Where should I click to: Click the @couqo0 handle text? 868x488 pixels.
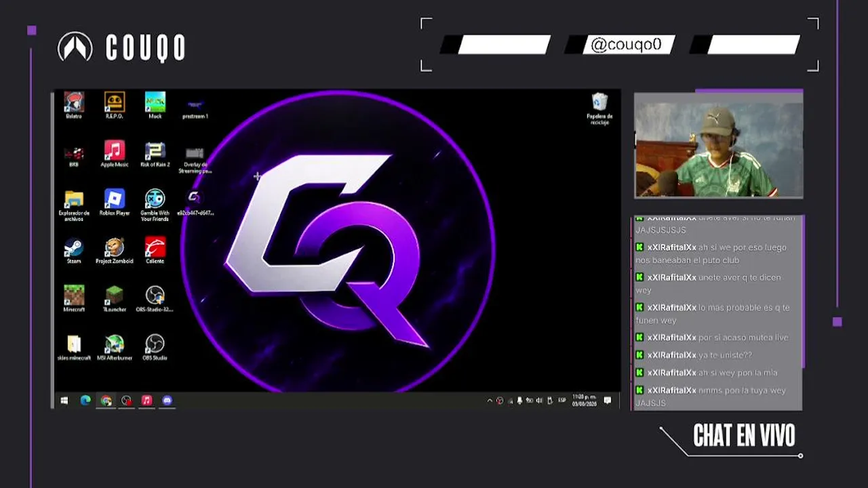626,45
